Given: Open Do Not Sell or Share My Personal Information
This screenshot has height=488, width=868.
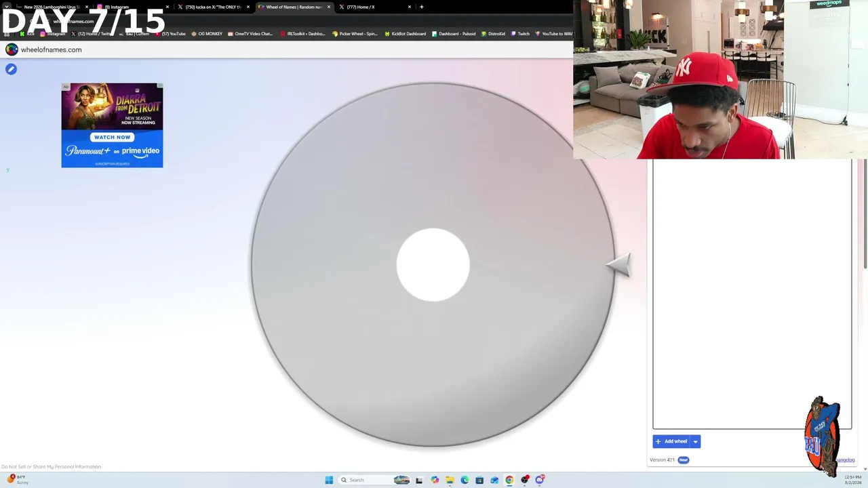Looking at the screenshot, I should (x=51, y=466).
